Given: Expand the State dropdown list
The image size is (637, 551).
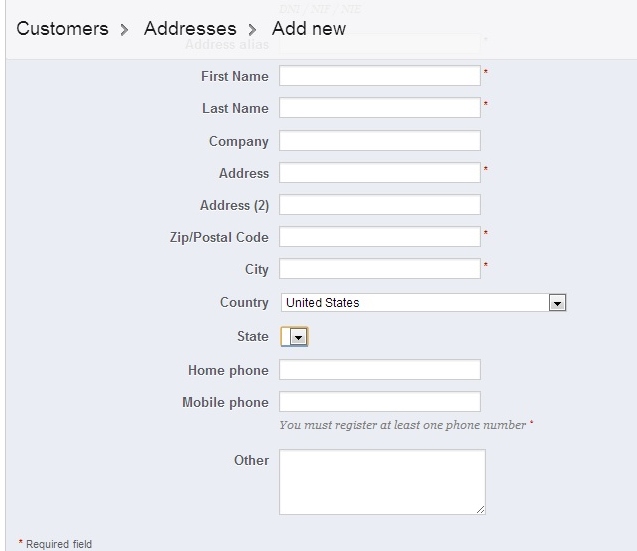Looking at the screenshot, I should click(298, 337).
